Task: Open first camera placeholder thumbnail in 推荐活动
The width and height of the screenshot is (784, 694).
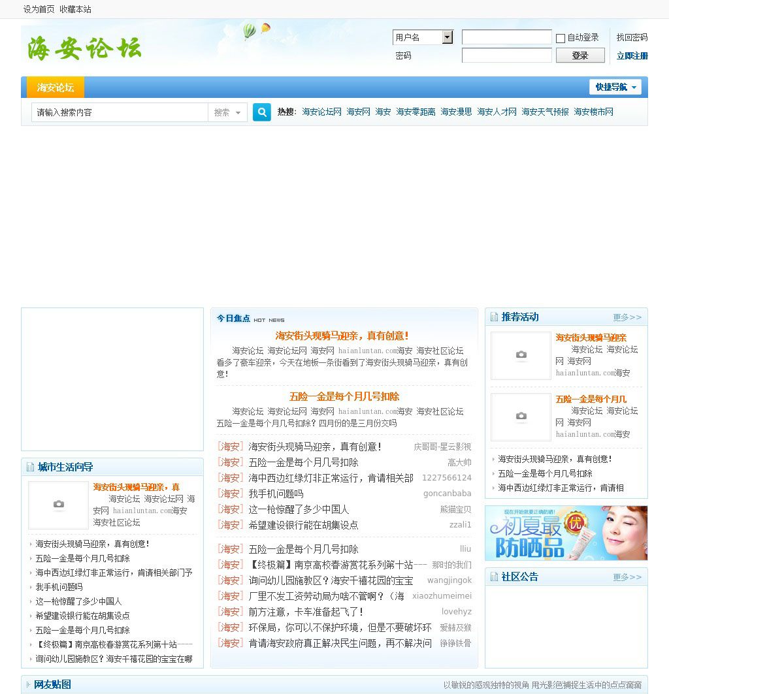Action: tap(521, 356)
